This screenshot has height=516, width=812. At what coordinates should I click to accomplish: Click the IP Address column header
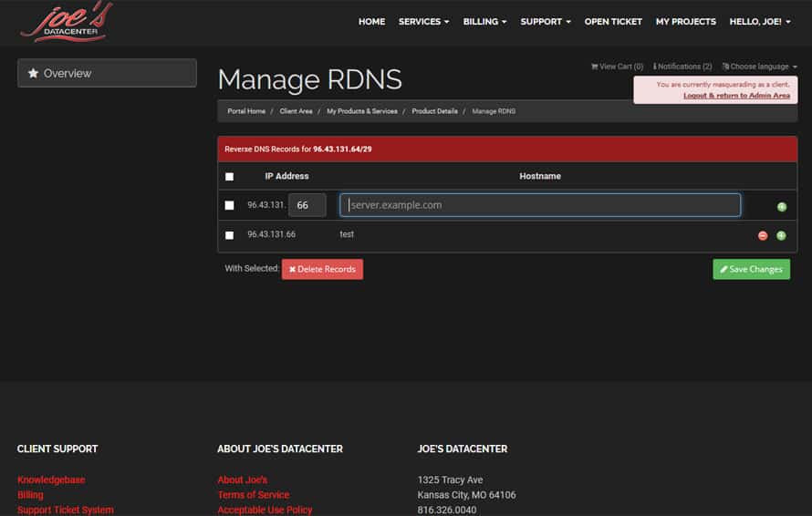click(286, 176)
